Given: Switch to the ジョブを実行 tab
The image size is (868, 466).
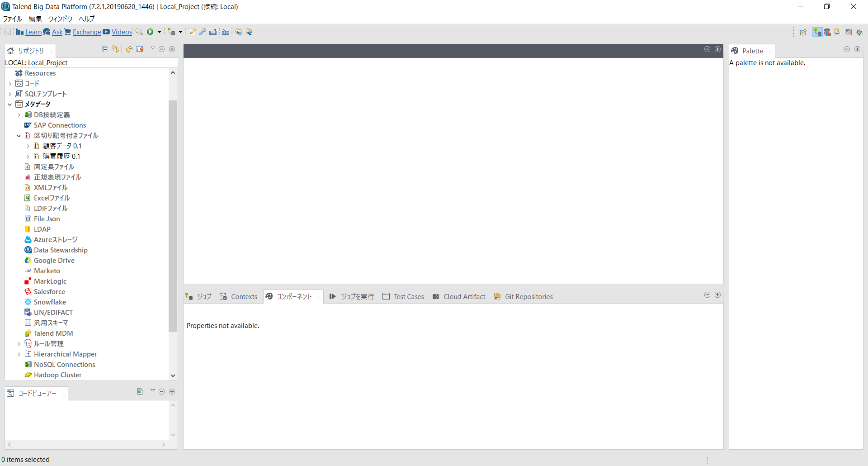Looking at the screenshot, I should 351,297.
